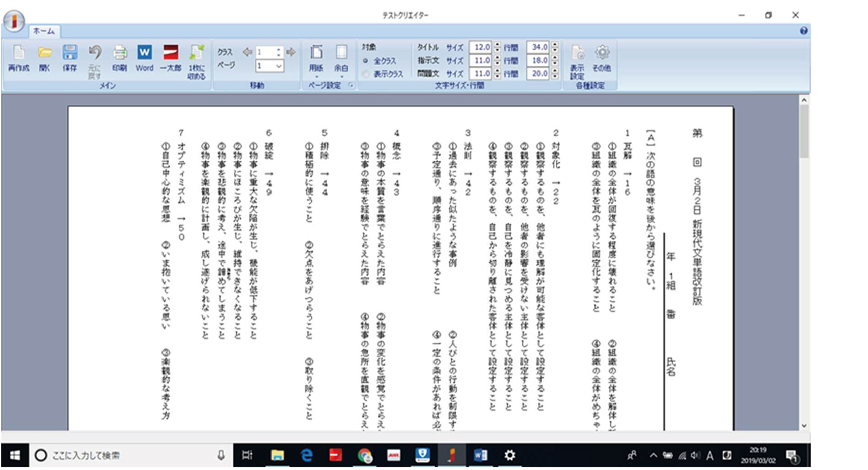Open the その他 gear settings icon
This screenshot has width=868, height=470.
(602, 58)
